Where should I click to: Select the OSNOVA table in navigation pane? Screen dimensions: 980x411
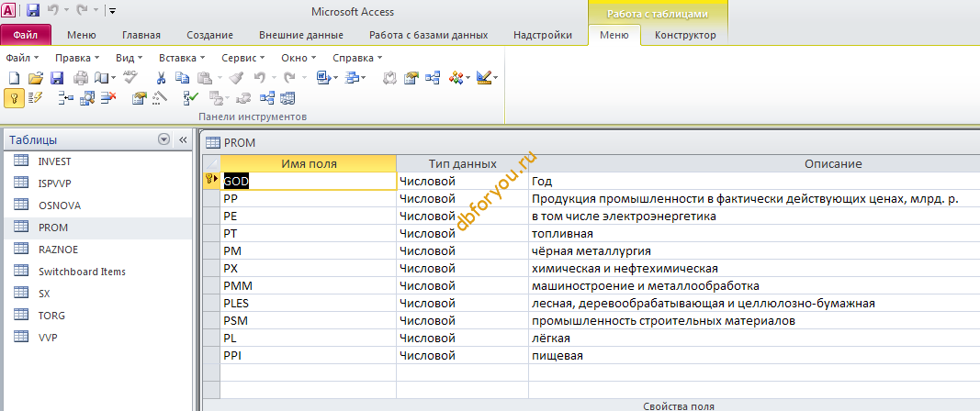[x=97, y=205]
